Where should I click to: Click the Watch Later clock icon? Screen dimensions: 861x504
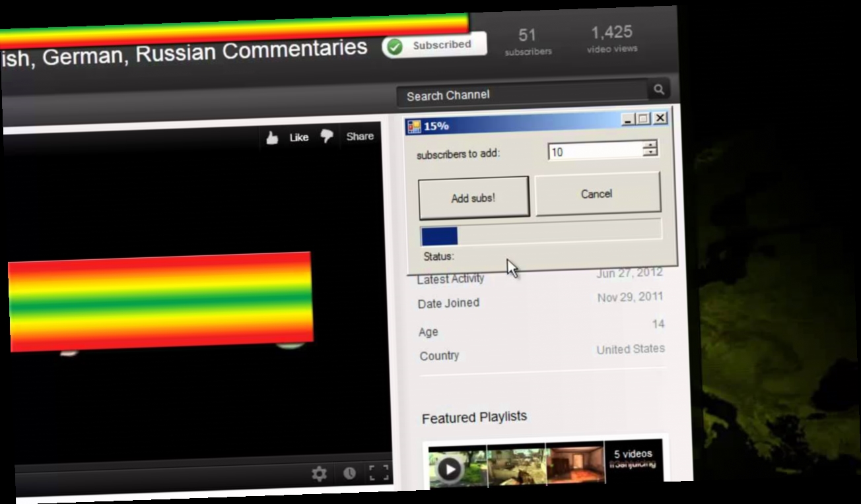click(350, 472)
